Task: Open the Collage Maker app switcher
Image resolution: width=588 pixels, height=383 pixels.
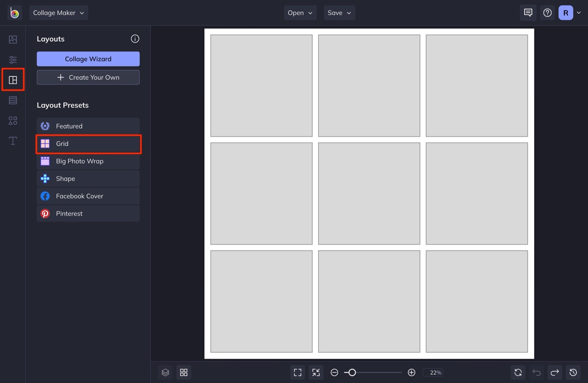Action: coord(58,13)
